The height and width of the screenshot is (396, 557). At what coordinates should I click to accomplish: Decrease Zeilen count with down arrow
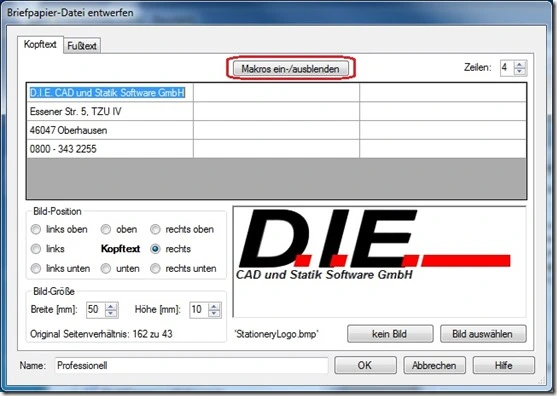click(x=520, y=71)
